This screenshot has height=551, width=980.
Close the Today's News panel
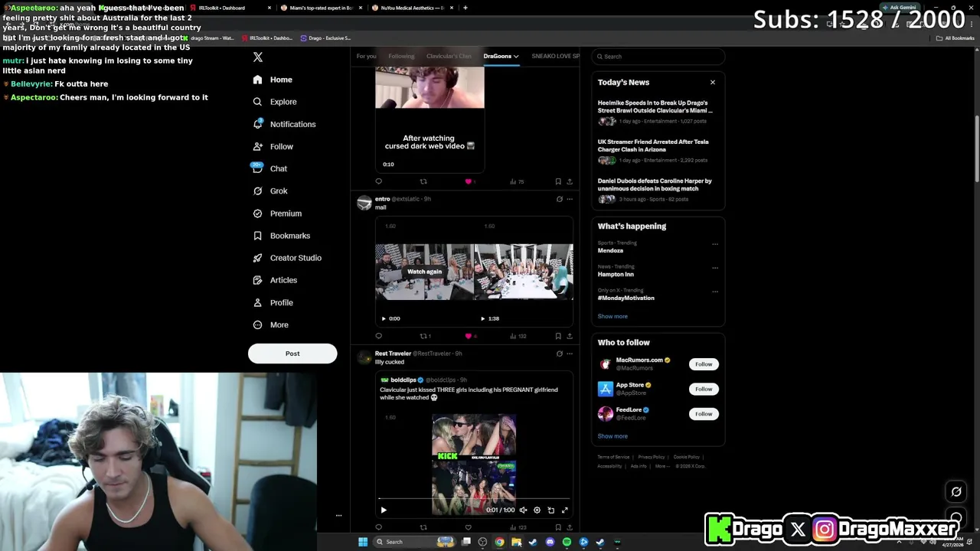click(x=713, y=82)
